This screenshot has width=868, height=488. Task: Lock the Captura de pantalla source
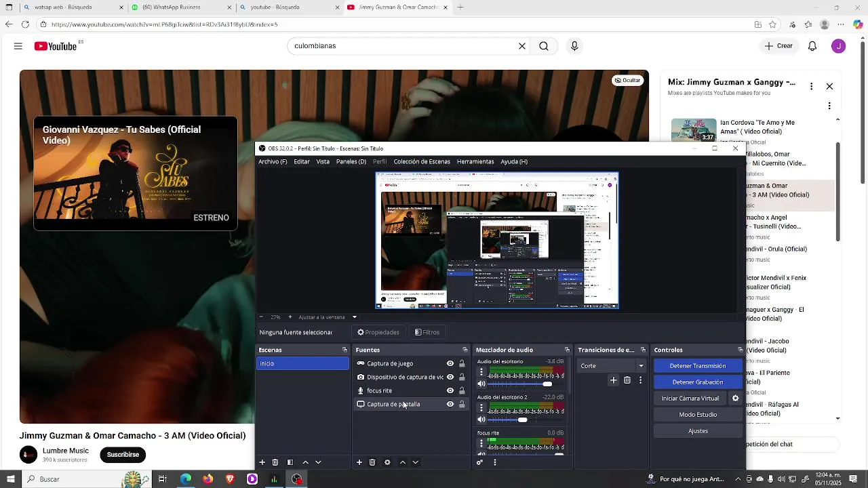point(462,404)
